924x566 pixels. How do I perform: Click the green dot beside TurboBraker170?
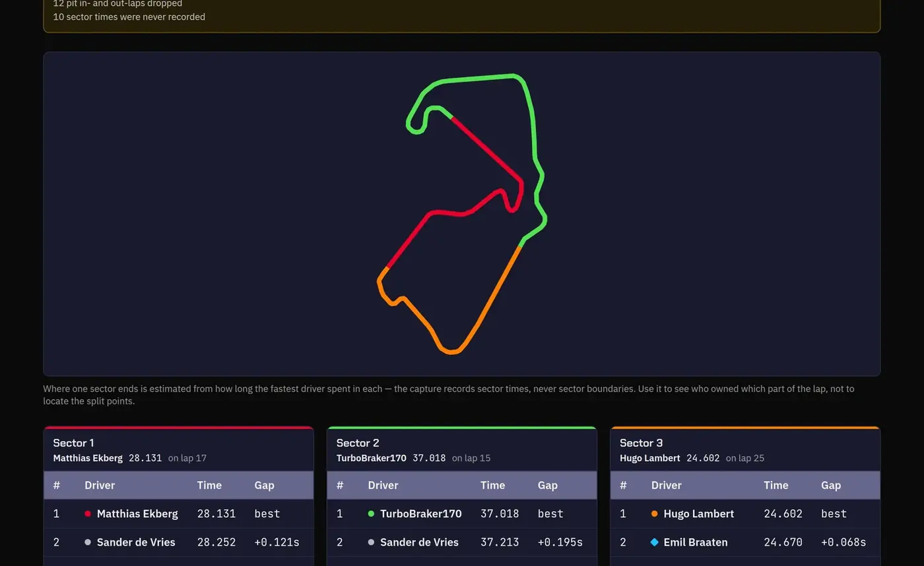(371, 513)
